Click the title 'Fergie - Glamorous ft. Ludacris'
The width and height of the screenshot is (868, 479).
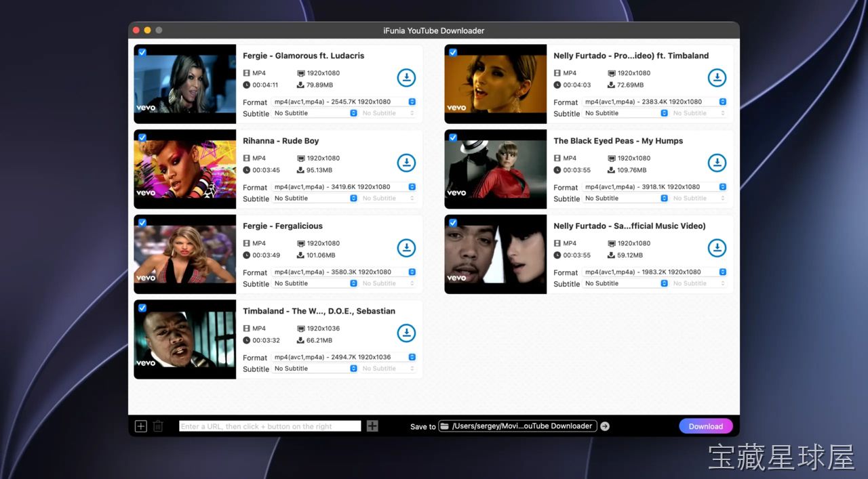tap(304, 56)
